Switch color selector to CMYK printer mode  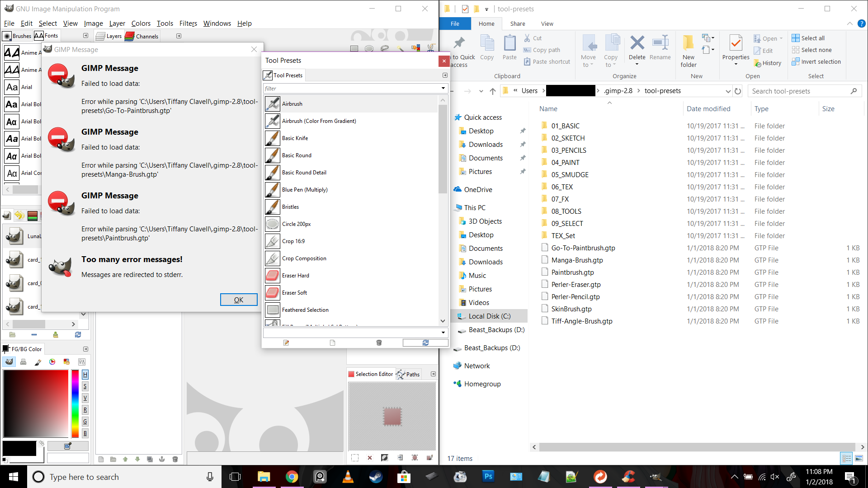pyautogui.click(x=24, y=362)
